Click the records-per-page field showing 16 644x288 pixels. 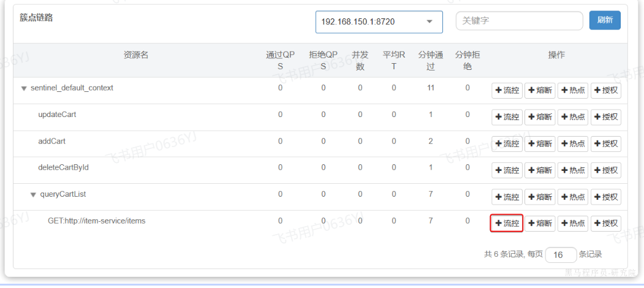[561, 255]
